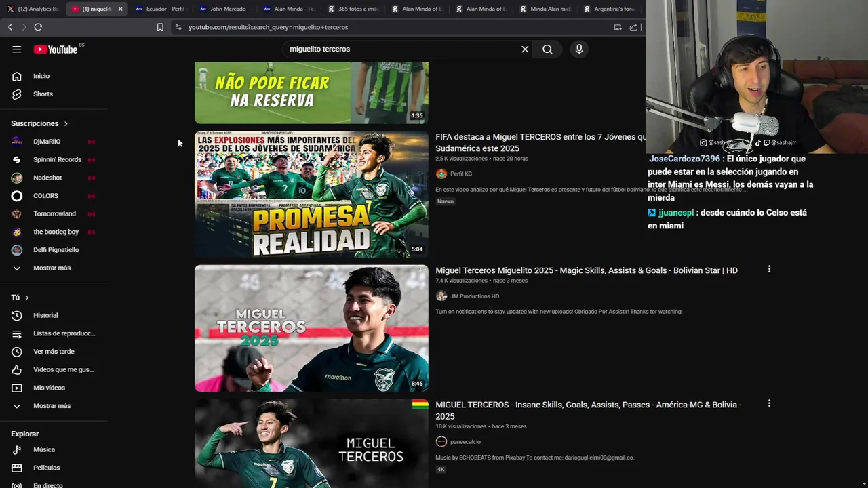The width and height of the screenshot is (868, 488).
Task: Play NÃO PODE FICAR NA RESERVA thumbnail
Action: [x=311, y=93]
